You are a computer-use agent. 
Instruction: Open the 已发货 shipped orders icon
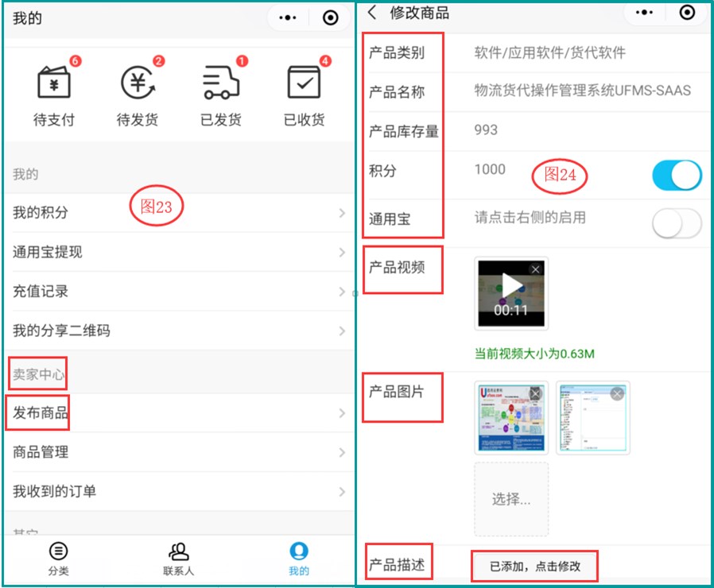click(x=220, y=87)
